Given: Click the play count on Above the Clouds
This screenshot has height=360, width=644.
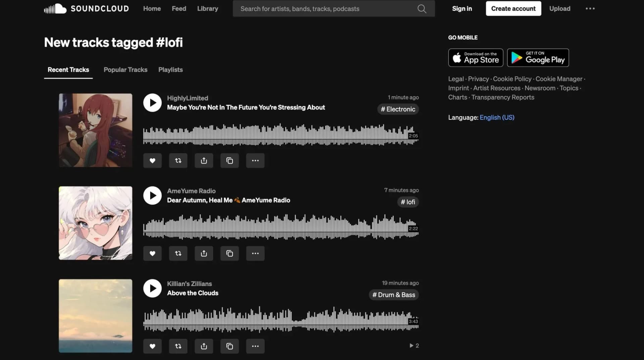Looking at the screenshot, I should 414,346.
